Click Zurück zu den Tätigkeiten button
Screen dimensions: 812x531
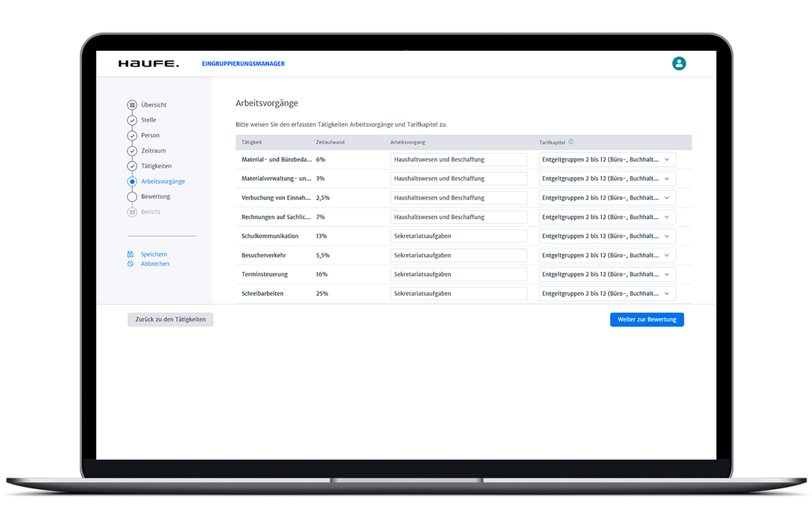click(x=170, y=320)
